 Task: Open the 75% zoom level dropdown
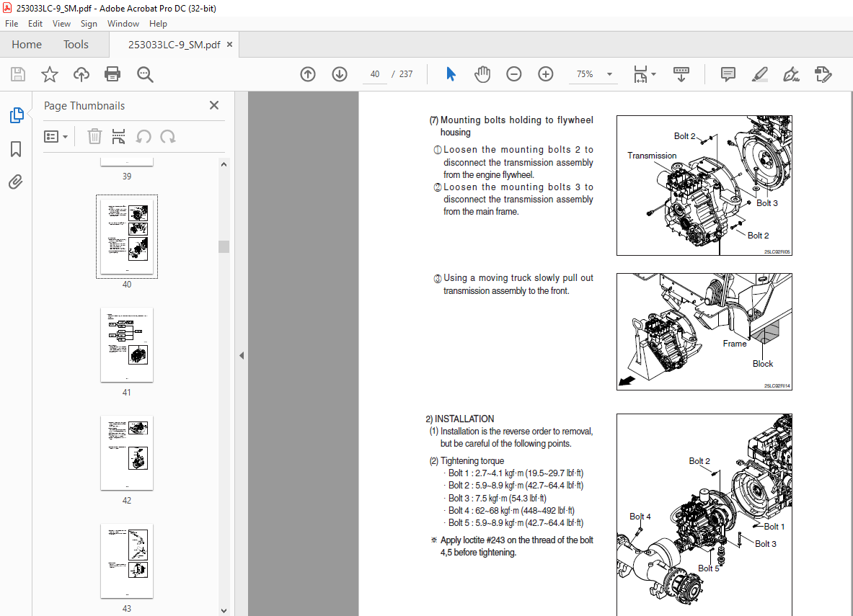(x=609, y=74)
